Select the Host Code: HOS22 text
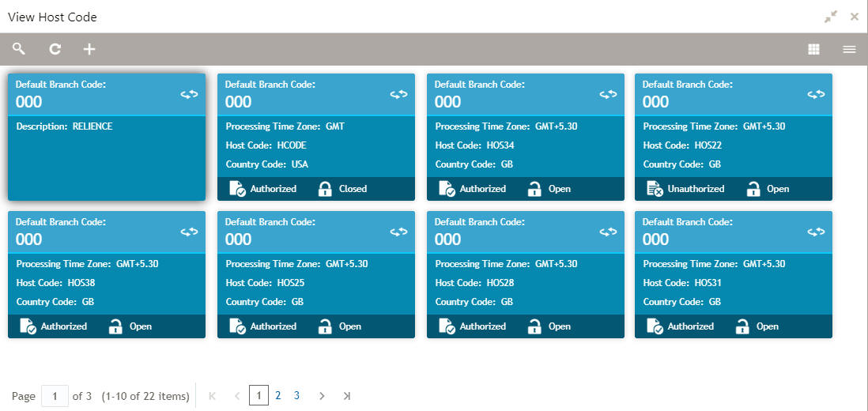This screenshot has height=411, width=868. pyautogui.click(x=682, y=145)
